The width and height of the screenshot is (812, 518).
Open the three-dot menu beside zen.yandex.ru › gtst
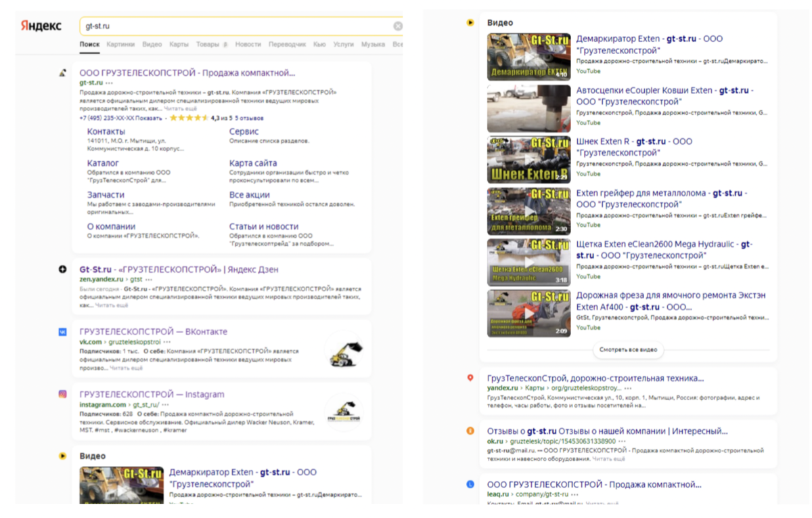[149, 279]
